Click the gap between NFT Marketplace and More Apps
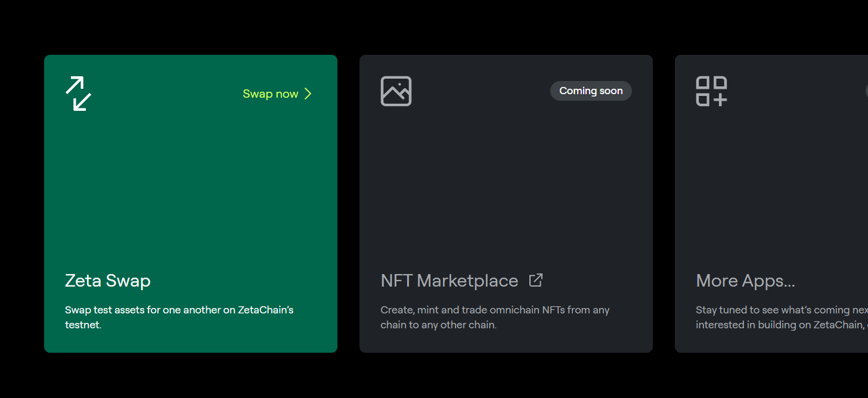The width and height of the screenshot is (868, 398). click(664, 203)
